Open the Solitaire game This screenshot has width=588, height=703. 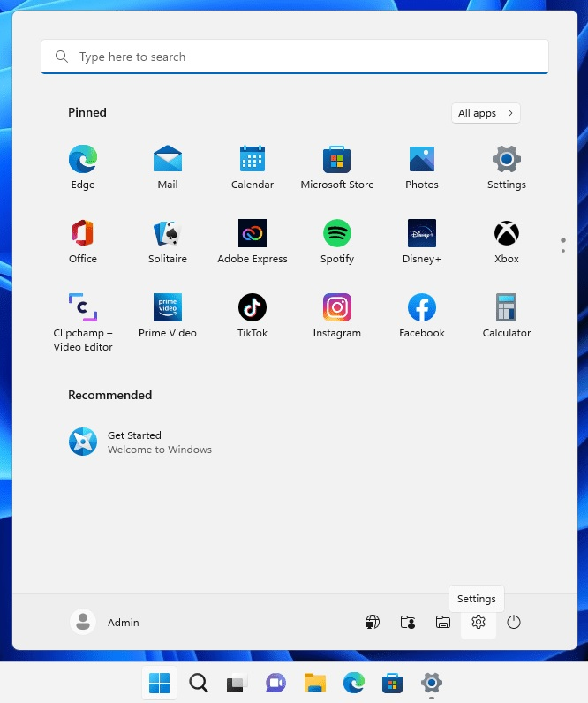pyautogui.click(x=168, y=241)
